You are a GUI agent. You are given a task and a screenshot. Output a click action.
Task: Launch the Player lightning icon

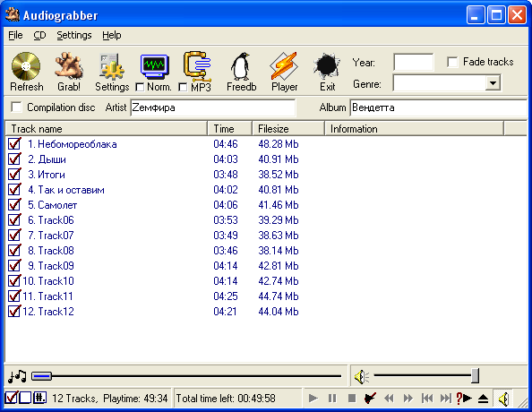[284, 66]
